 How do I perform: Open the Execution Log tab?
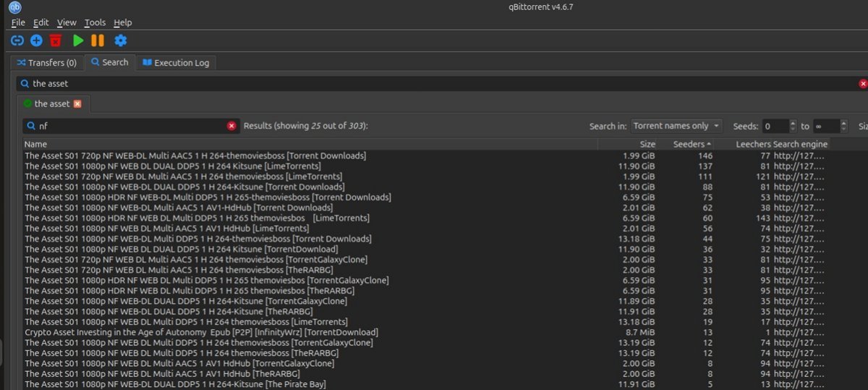pos(176,63)
